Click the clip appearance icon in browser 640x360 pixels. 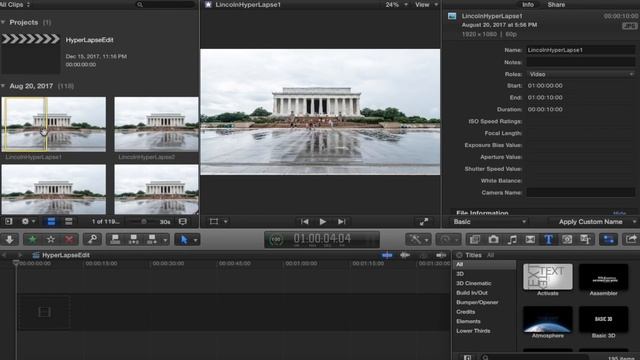pos(182,221)
